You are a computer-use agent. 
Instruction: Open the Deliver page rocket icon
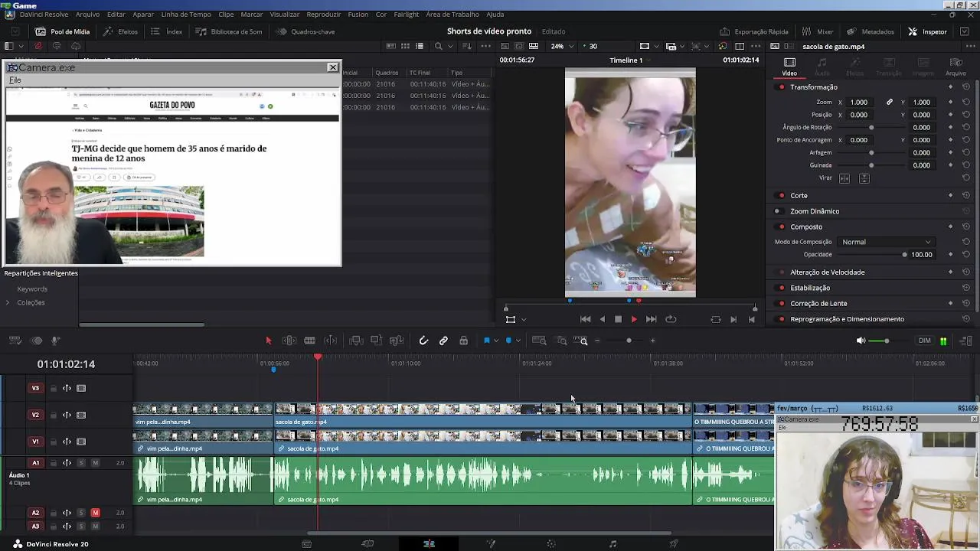673,544
